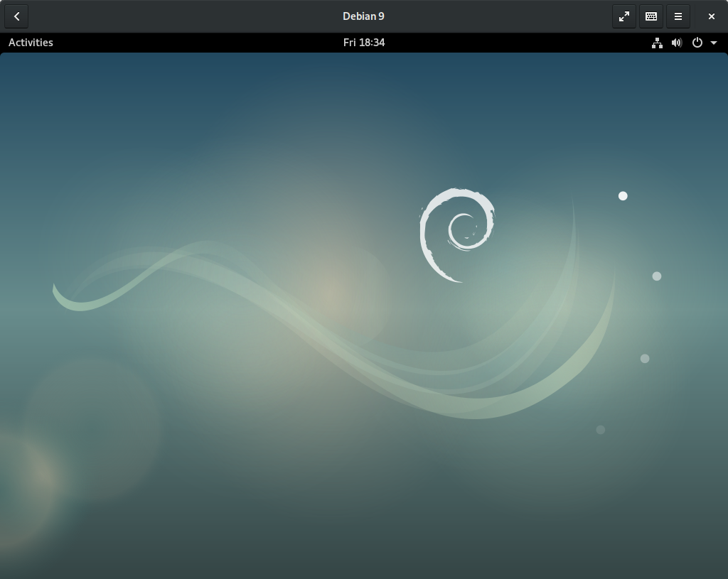
Task: Click the left tip of the wallpaper wave
Action: click(55, 288)
